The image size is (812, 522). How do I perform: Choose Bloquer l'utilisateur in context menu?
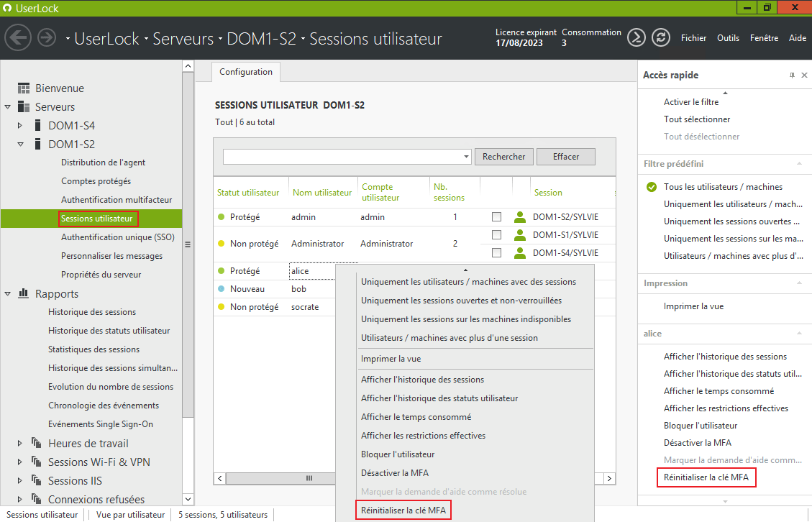(398, 454)
